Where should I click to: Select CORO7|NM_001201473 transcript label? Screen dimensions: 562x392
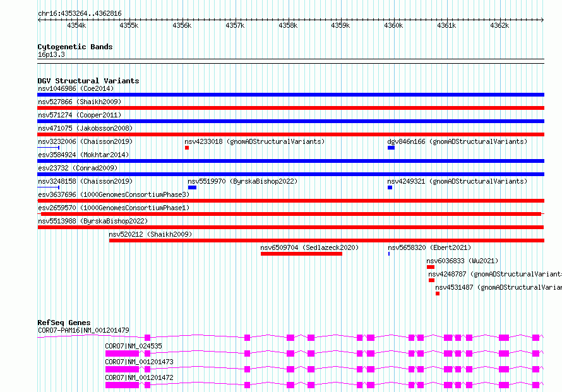click(x=139, y=362)
